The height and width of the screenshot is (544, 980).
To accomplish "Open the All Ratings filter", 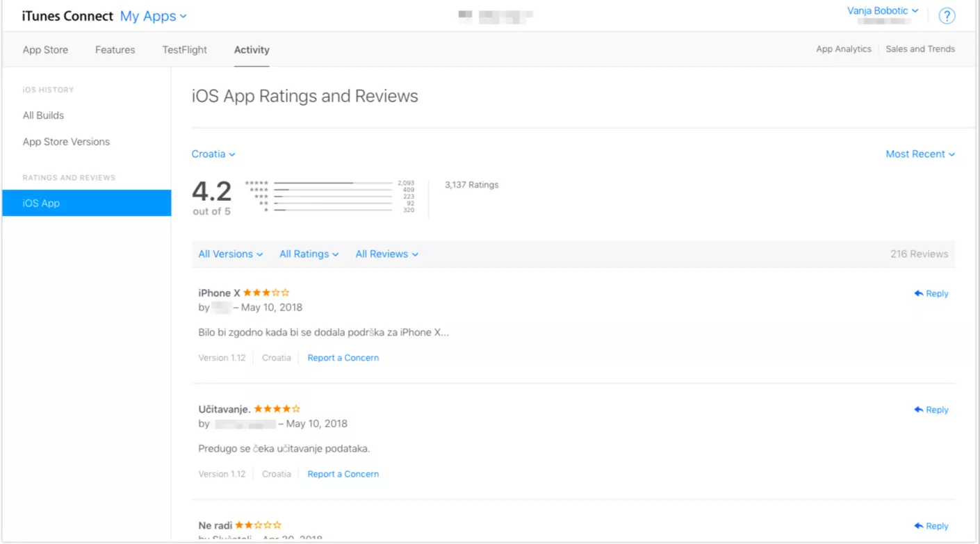I will 309,254.
